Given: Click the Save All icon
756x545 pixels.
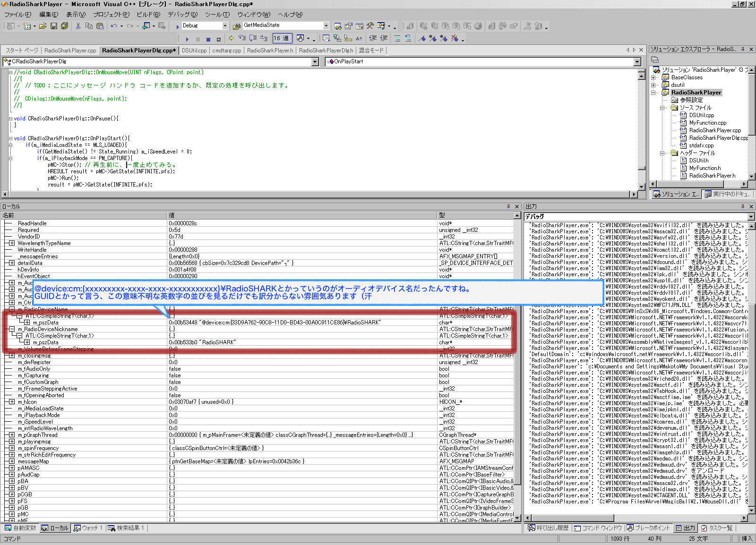Looking at the screenshot, I should pos(64,26).
